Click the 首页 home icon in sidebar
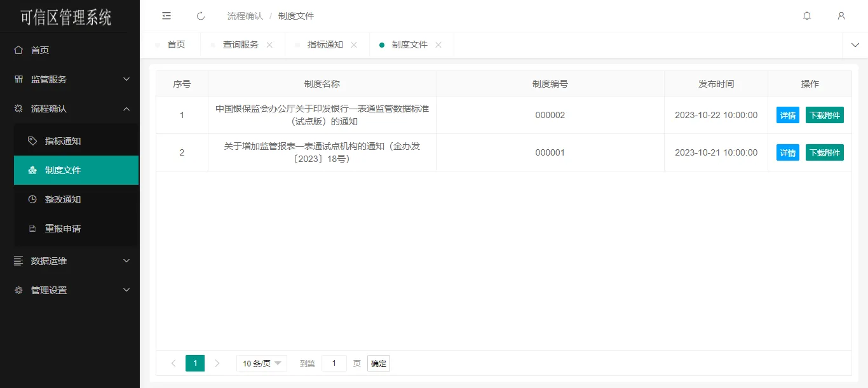Image resolution: width=868 pixels, height=388 pixels. 18,50
